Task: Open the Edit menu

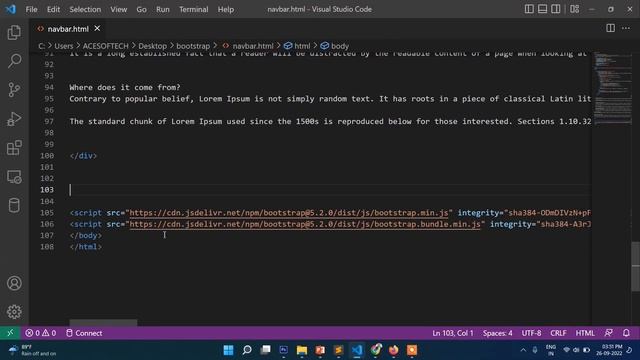Action: click(x=53, y=9)
